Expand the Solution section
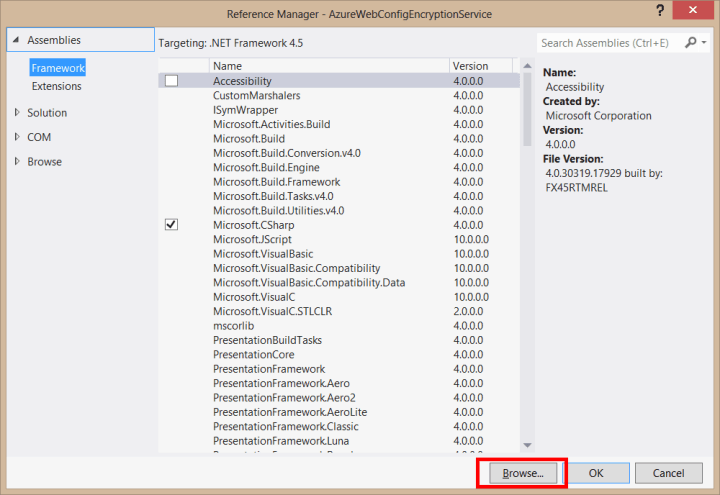The image size is (720, 495). [x=16, y=113]
